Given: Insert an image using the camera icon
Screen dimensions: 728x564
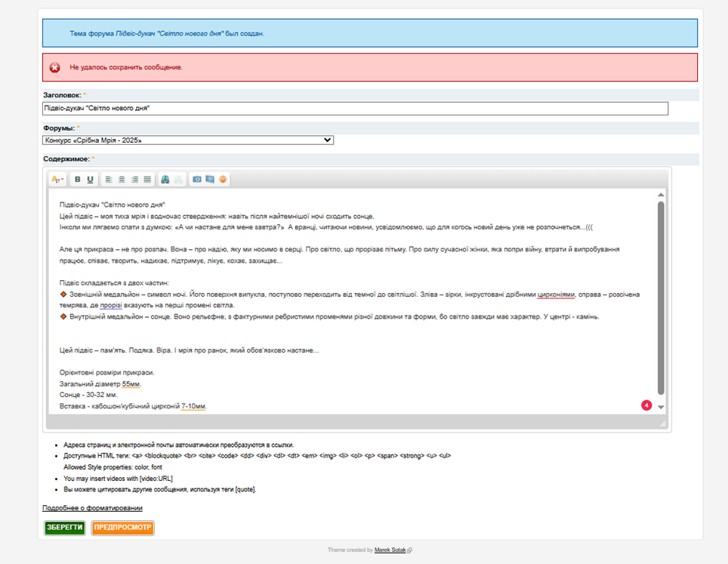Looking at the screenshot, I should 197,180.
